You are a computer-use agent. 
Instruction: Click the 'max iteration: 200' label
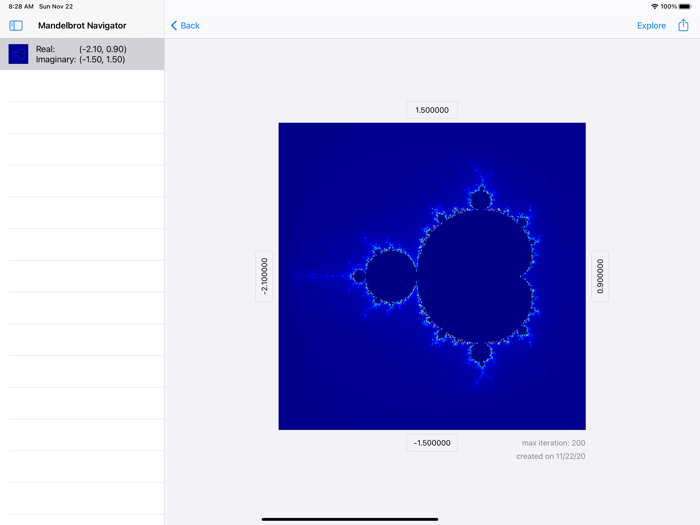pyautogui.click(x=553, y=443)
